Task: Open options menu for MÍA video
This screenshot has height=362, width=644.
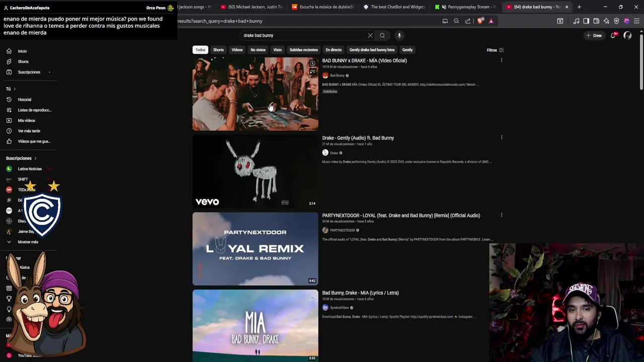Action: [501, 60]
